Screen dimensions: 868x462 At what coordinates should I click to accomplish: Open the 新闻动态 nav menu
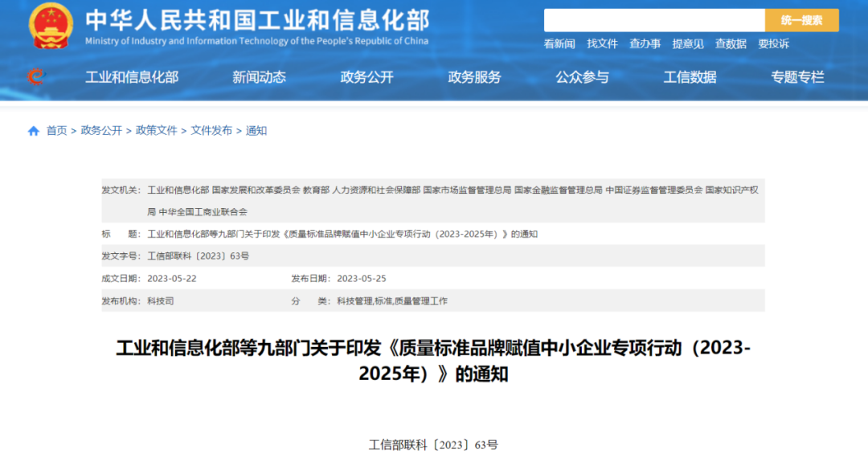click(259, 77)
